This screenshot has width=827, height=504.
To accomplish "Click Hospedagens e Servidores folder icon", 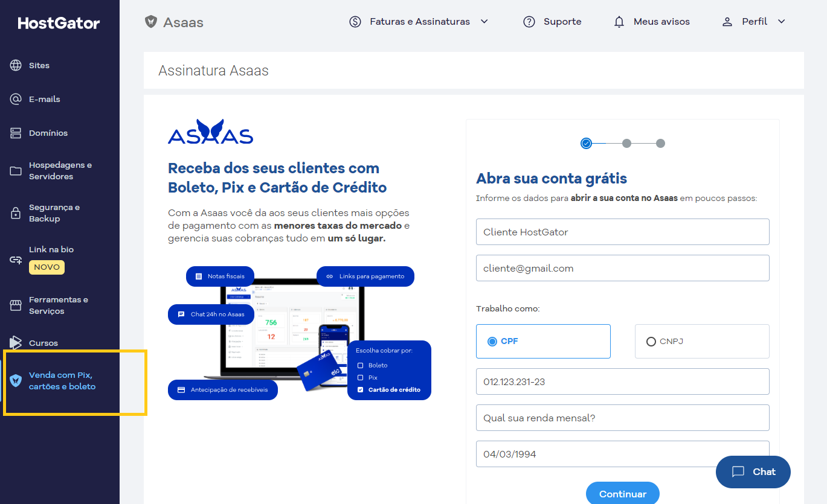I will (16, 171).
